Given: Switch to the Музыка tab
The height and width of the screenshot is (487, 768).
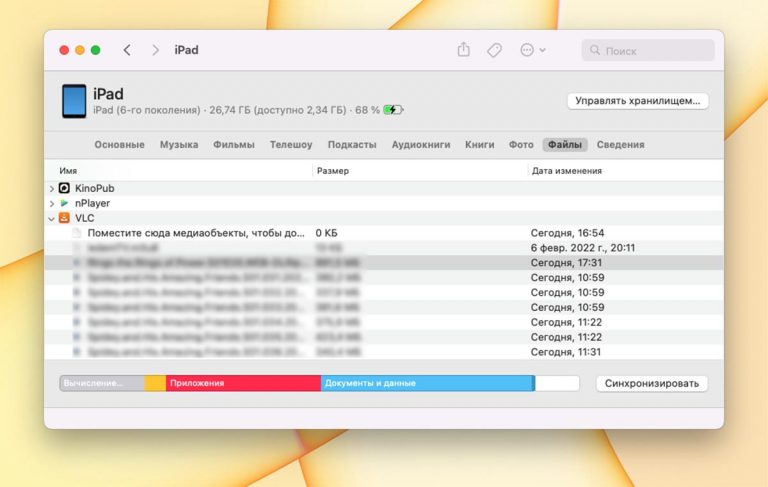Looking at the screenshot, I should pos(179,145).
